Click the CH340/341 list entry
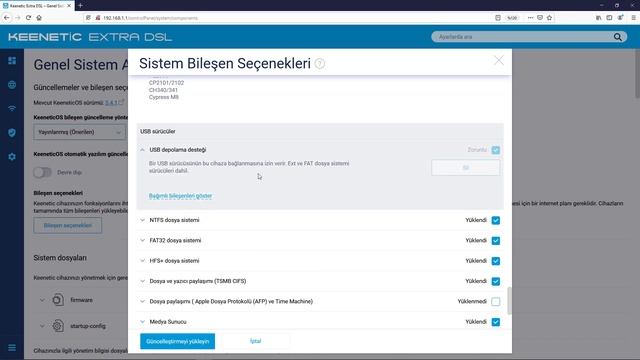This screenshot has height=360, width=640. 163,90
